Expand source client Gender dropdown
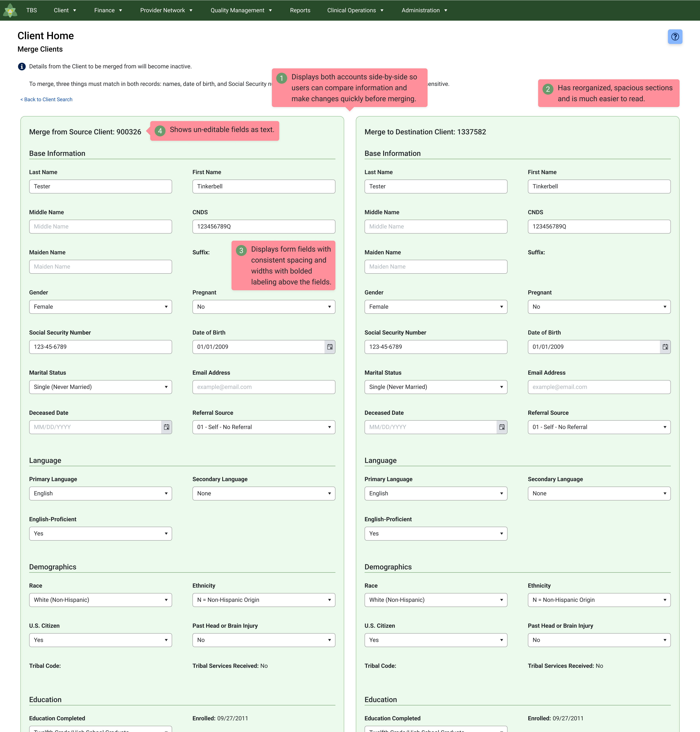This screenshot has height=732, width=700. 100,307
